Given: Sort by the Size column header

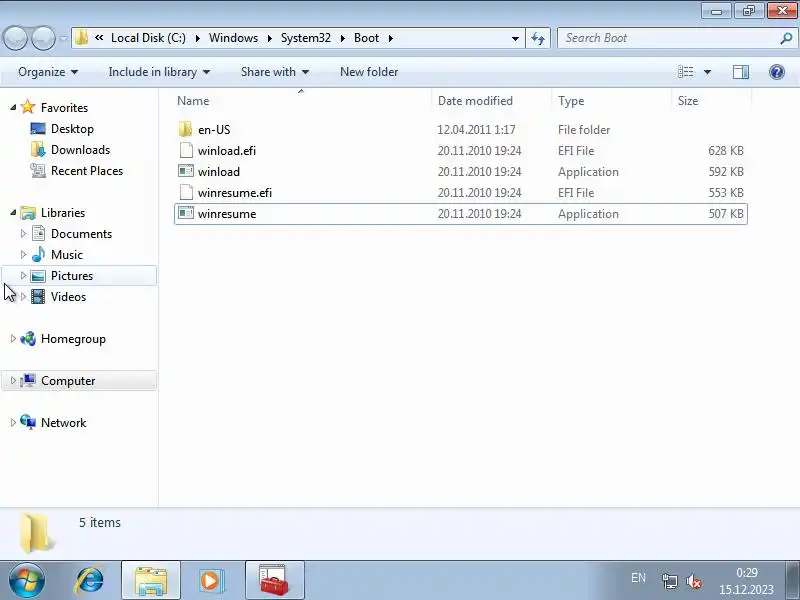Looking at the screenshot, I should (x=711, y=101).
